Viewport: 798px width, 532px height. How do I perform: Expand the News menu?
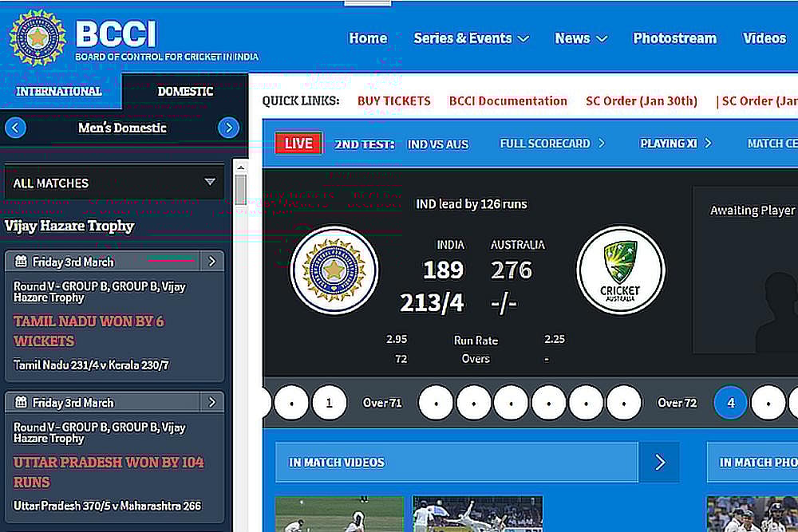pos(581,38)
